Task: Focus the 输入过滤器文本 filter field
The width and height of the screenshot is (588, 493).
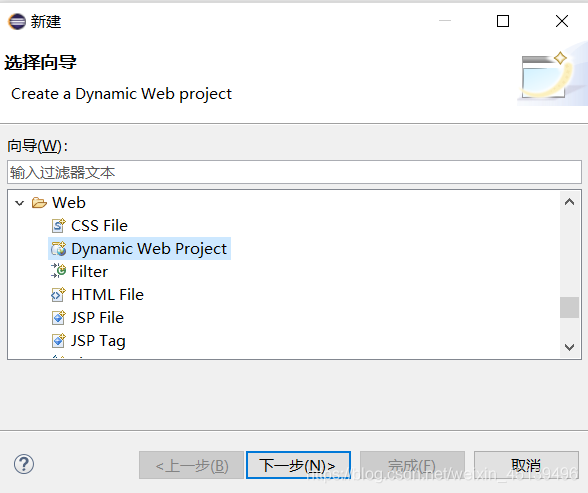Action: pos(294,172)
